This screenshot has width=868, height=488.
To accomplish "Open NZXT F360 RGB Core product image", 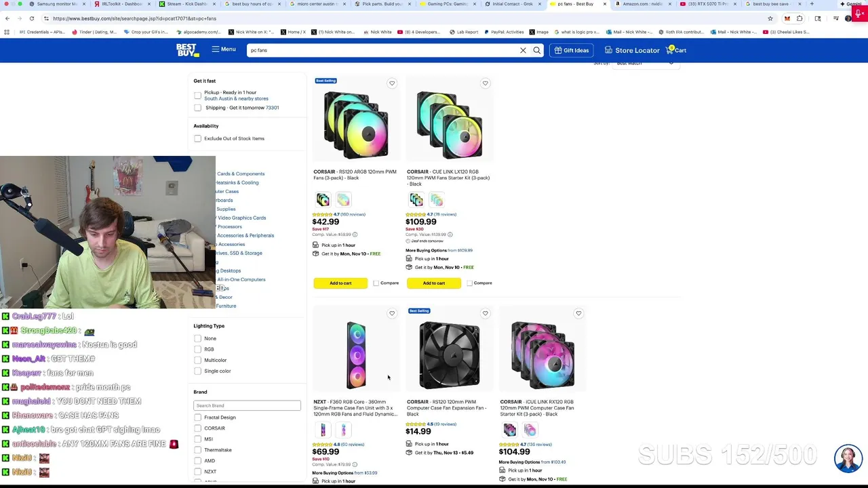I will (356, 356).
